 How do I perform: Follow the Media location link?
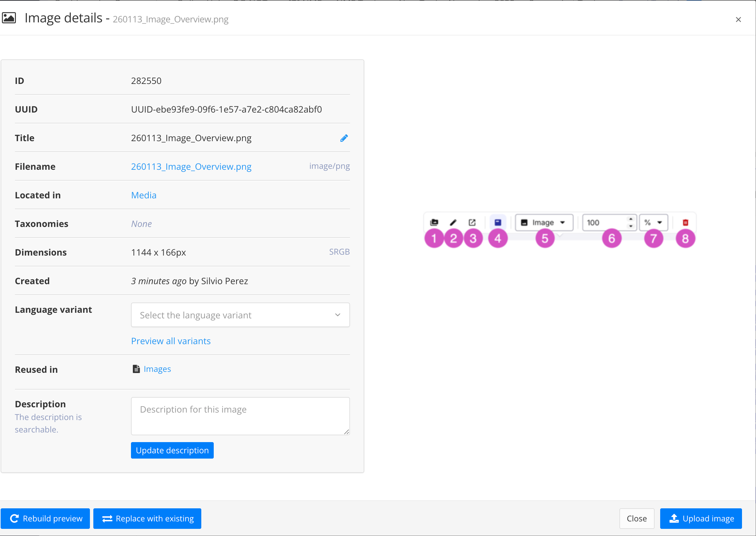144,195
